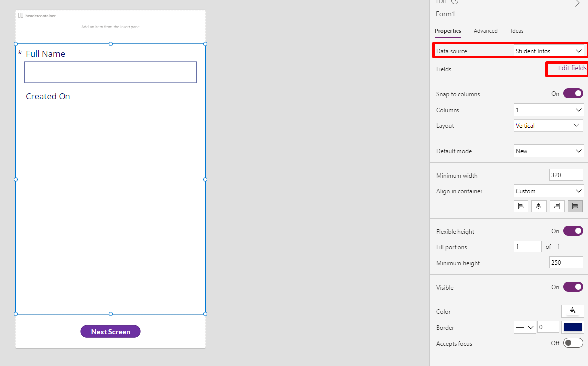Open the Layout dropdown showing Vertical

[x=548, y=126]
